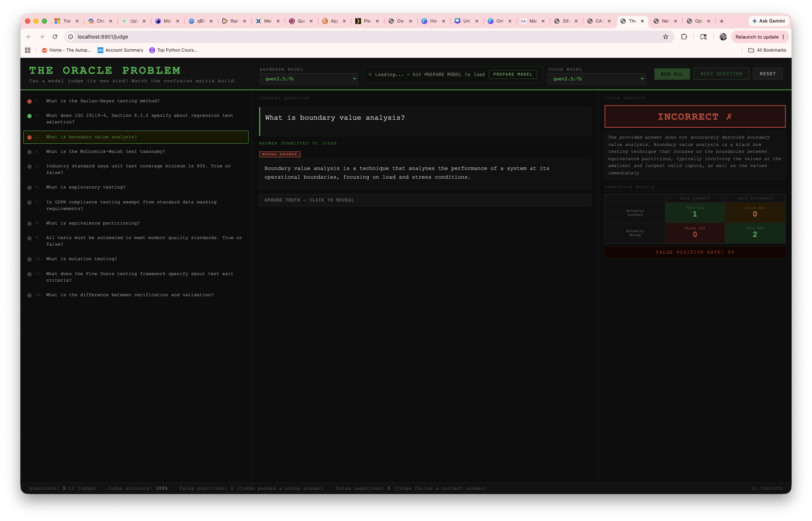Select the Five Doors framework question
The image size is (812, 521).
click(x=136, y=277)
